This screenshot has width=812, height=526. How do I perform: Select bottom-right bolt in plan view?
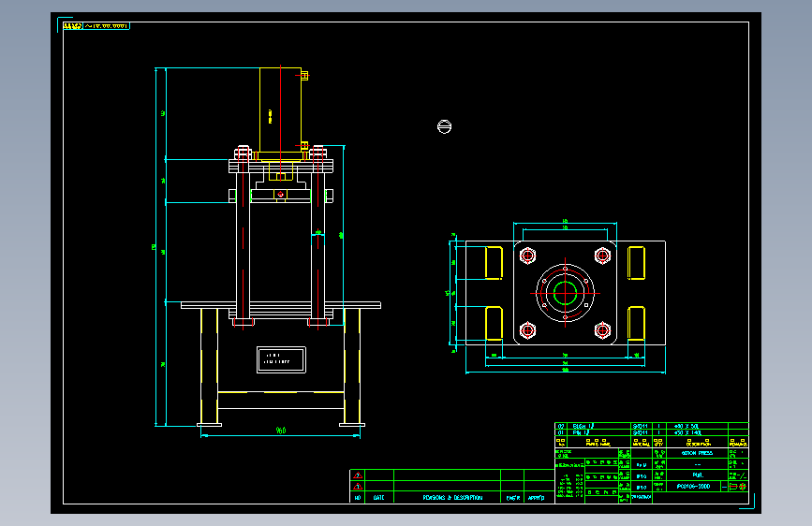point(602,329)
